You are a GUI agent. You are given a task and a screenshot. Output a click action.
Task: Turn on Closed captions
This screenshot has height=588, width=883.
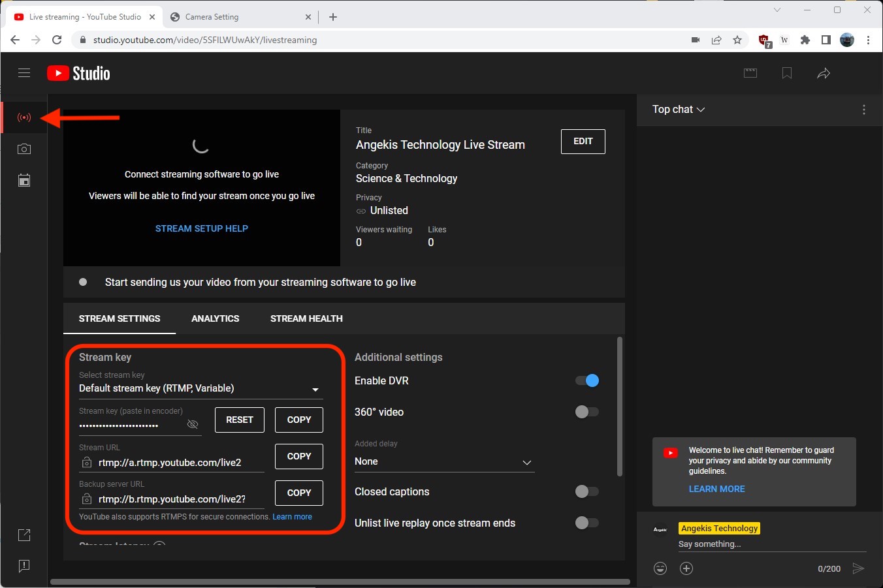(x=586, y=491)
